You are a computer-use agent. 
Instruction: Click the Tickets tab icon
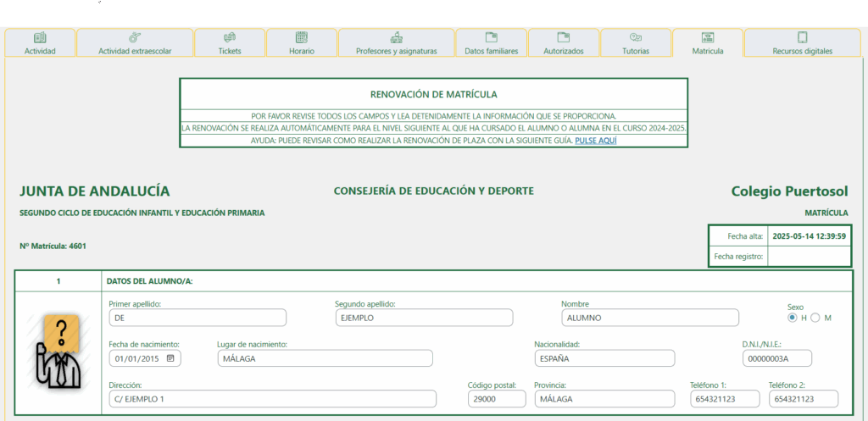[x=230, y=37]
